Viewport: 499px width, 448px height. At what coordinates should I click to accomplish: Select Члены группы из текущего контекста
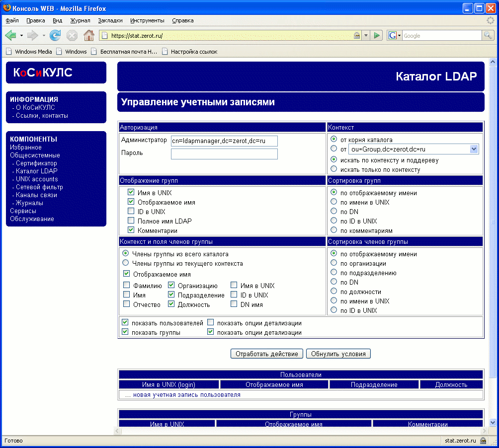pyautogui.click(x=125, y=263)
